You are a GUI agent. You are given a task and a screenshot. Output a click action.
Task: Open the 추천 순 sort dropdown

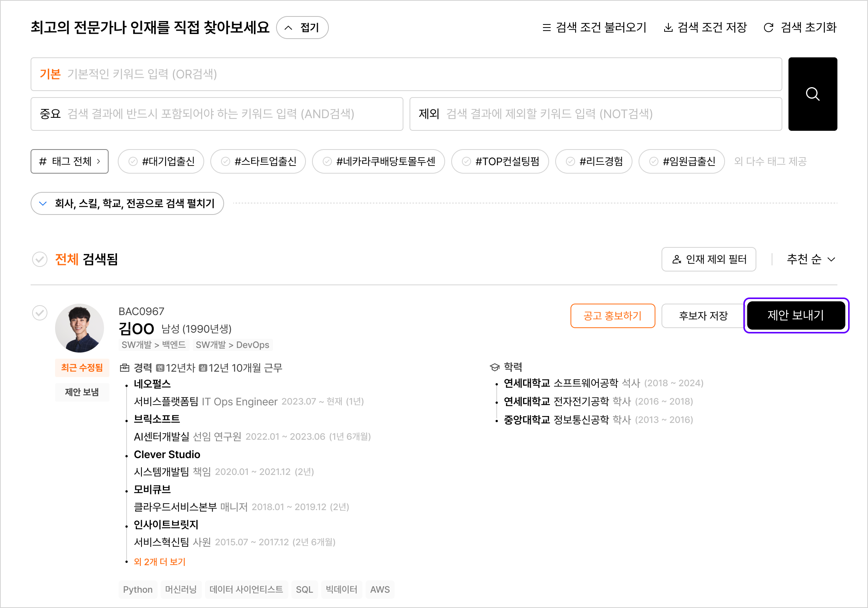(x=811, y=259)
